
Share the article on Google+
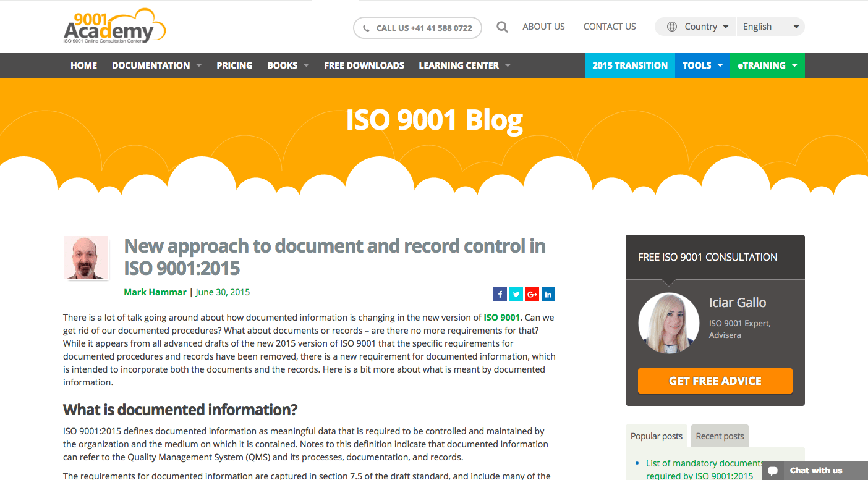pos(532,294)
